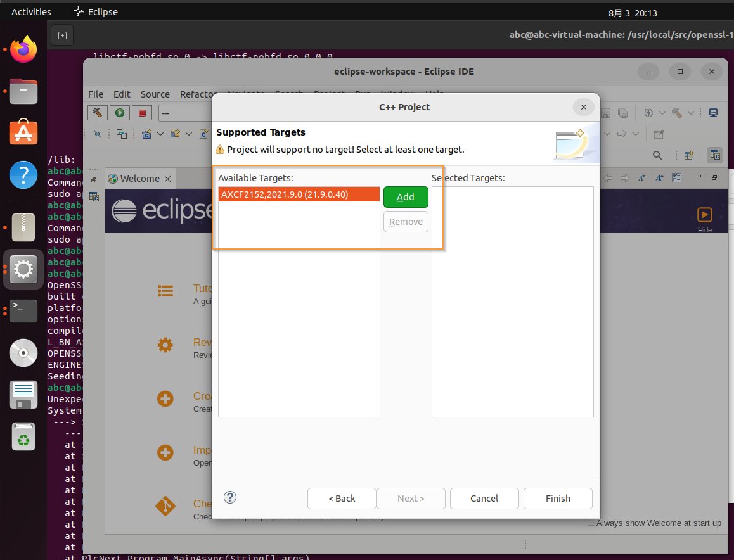Click the reduce font size icon
This screenshot has width=734, height=560.
click(x=642, y=178)
